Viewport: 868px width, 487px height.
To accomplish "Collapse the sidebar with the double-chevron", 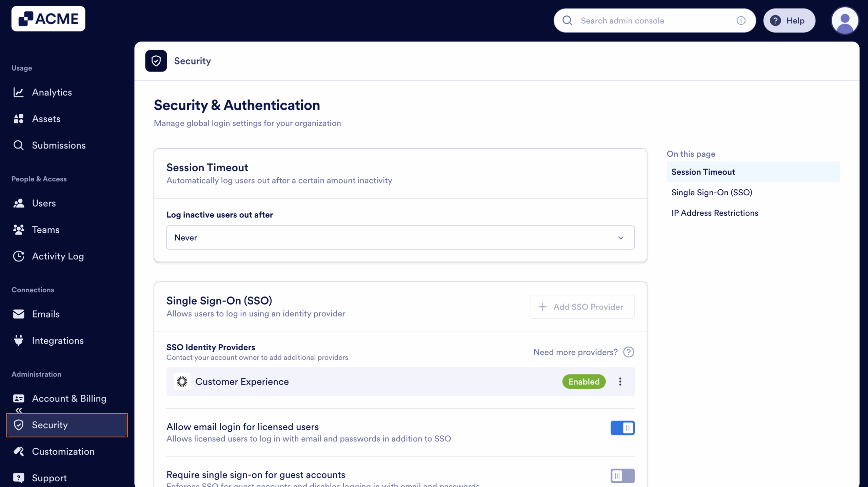I will [19, 410].
